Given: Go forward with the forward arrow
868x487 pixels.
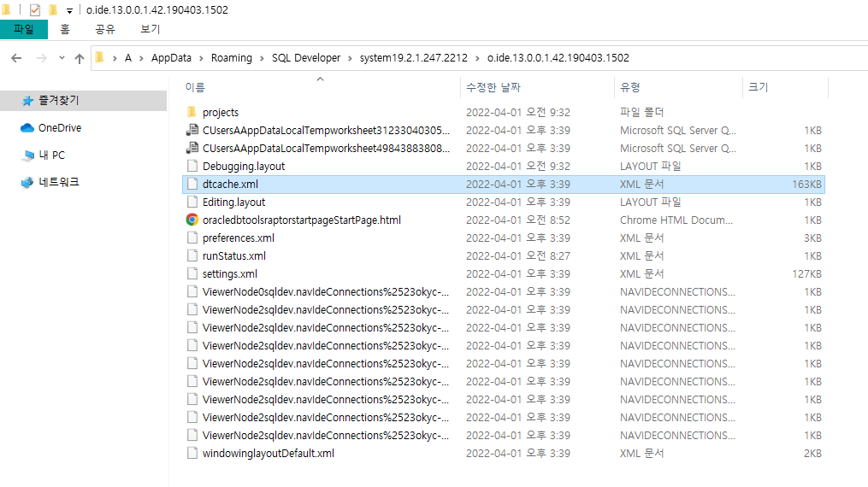Looking at the screenshot, I should (42, 58).
